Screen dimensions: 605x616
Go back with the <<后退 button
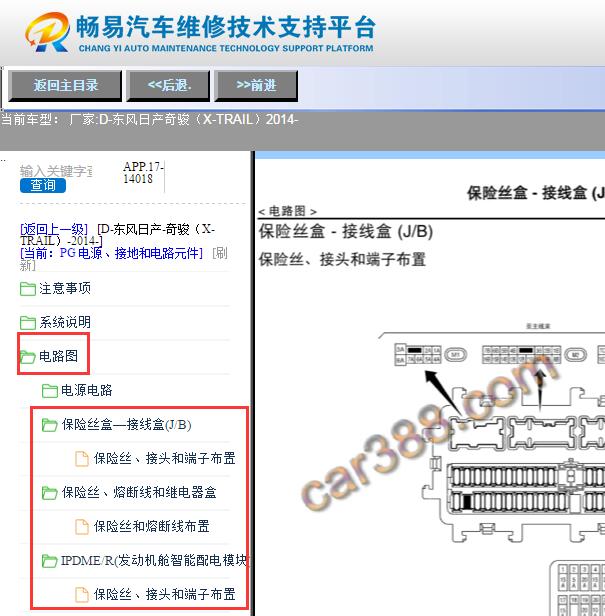(168, 86)
